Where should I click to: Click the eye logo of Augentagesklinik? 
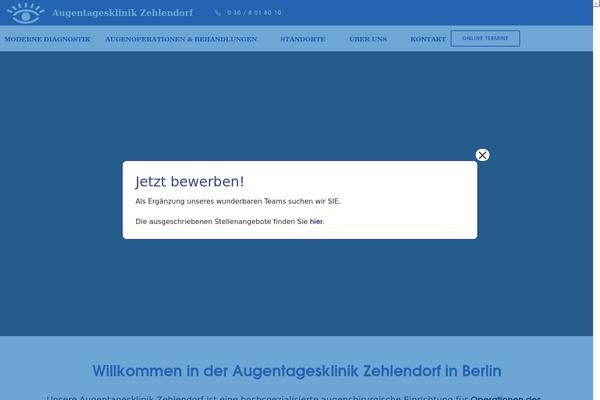pyautogui.click(x=25, y=13)
